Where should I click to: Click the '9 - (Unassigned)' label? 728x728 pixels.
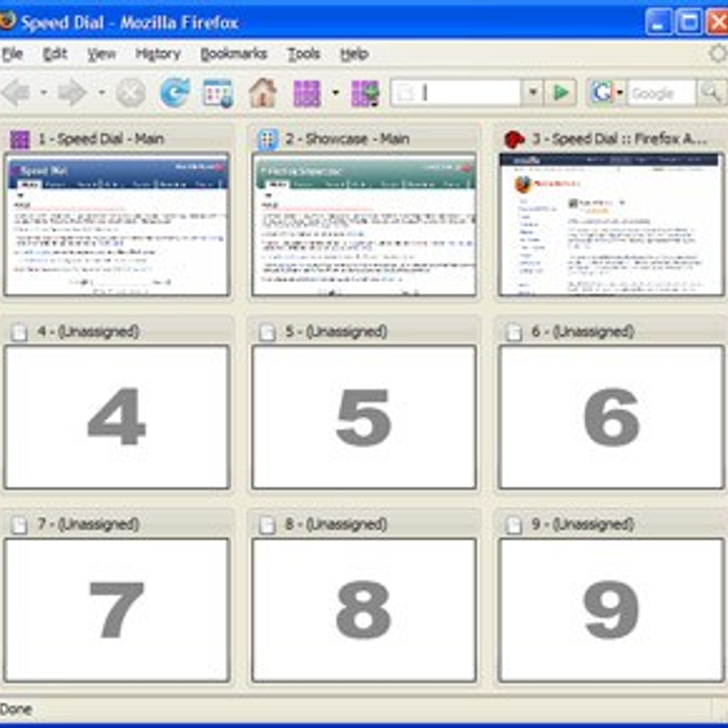(583, 524)
